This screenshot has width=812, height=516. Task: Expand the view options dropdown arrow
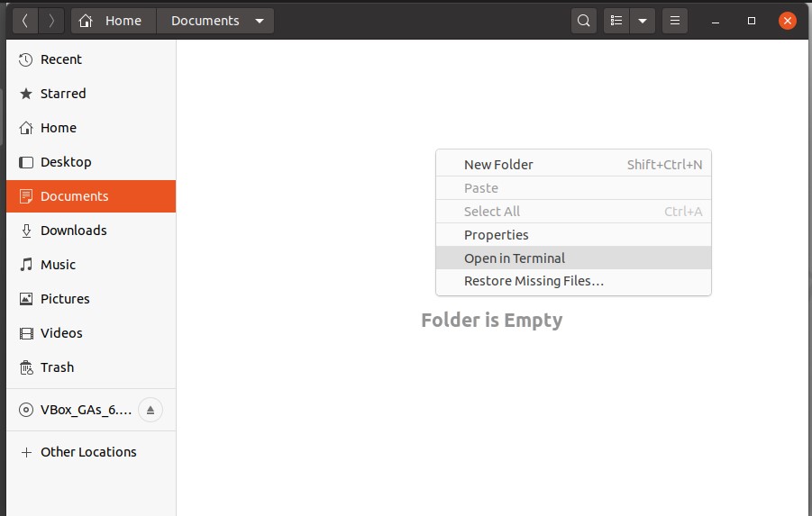tap(643, 21)
